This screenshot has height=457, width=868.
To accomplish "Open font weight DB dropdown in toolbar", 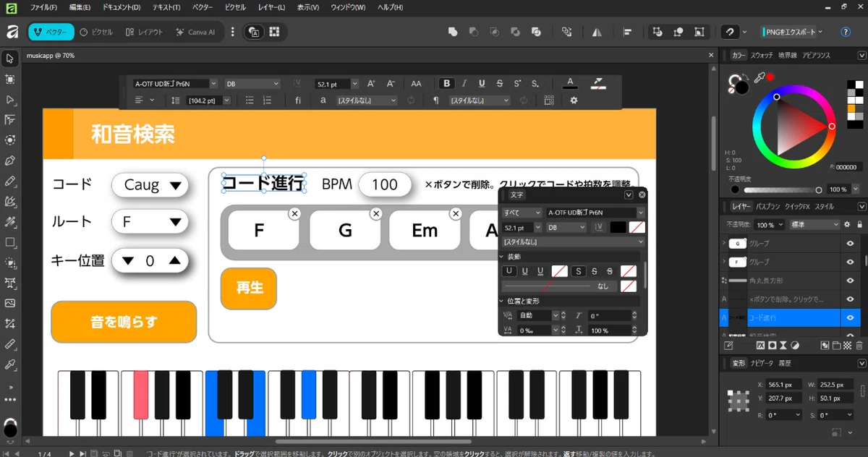I will tap(252, 84).
